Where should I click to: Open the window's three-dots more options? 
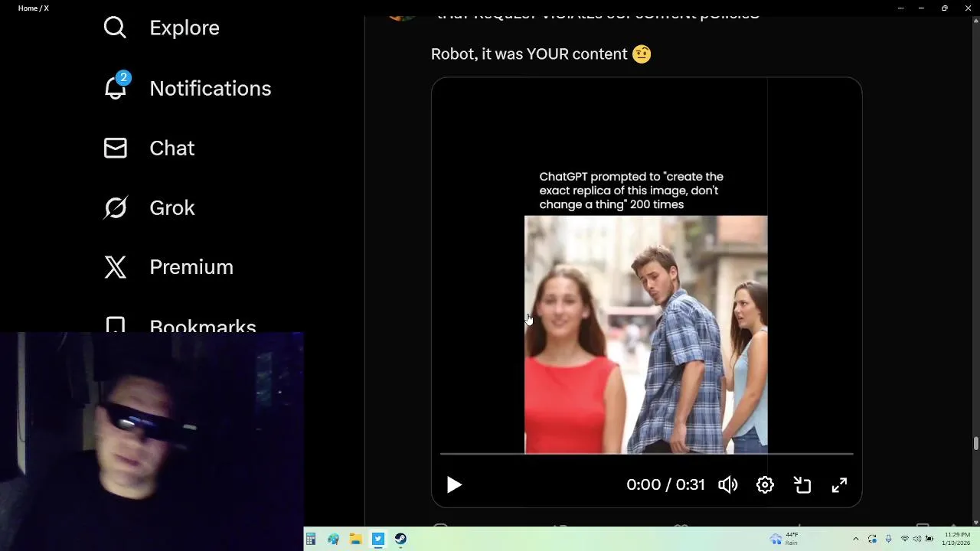tap(900, 8)
